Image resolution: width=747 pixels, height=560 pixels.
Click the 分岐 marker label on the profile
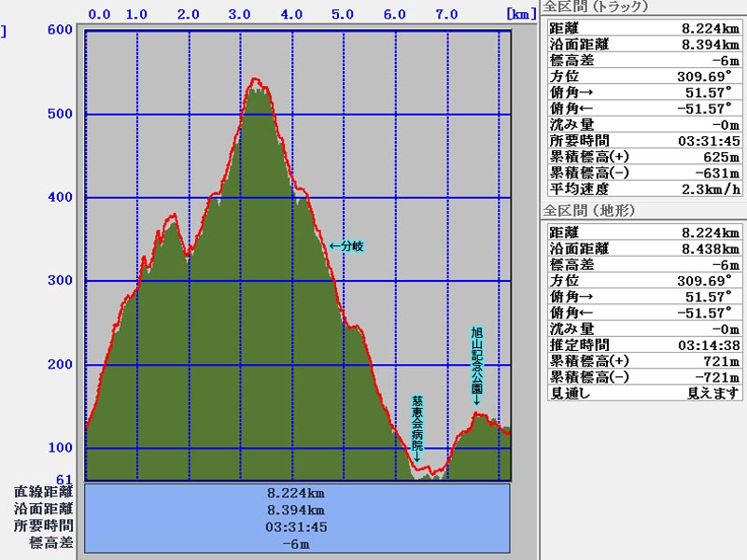coord(346,246)
